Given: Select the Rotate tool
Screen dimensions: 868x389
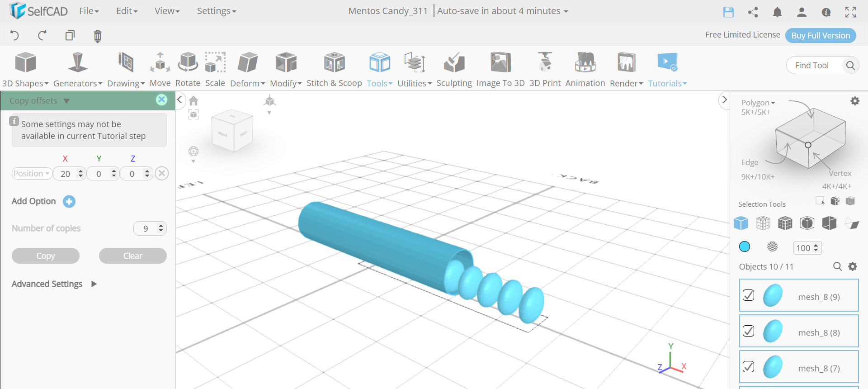Looking at the screenshot, I should coord(188,70).
